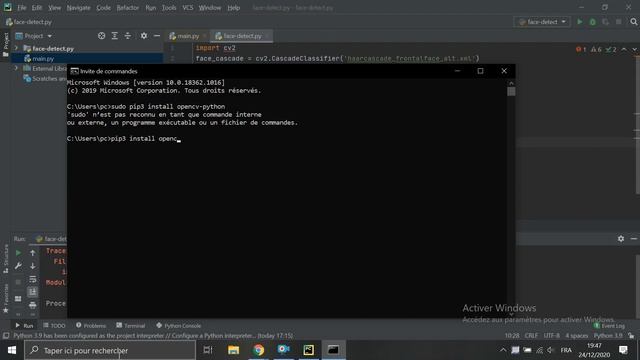640x360 pixels.
Task: Click the Python 3.9 interpreter status widget
Action: coord(608,336)
